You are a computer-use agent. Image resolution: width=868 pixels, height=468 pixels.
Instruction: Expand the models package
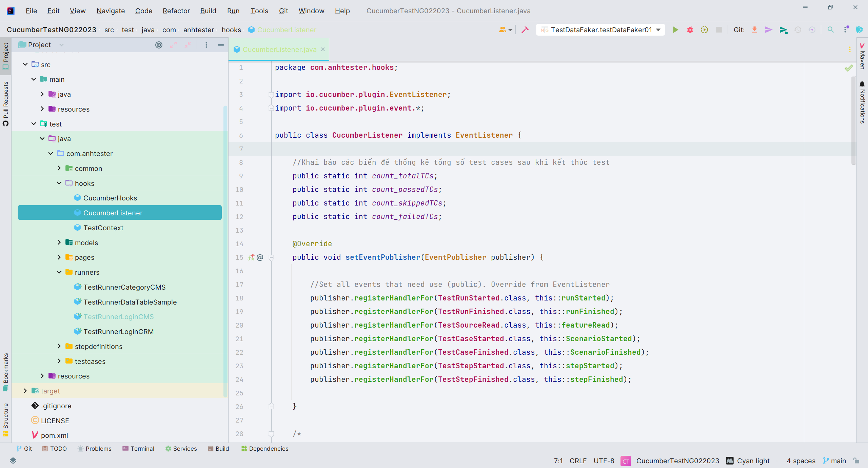59,242
